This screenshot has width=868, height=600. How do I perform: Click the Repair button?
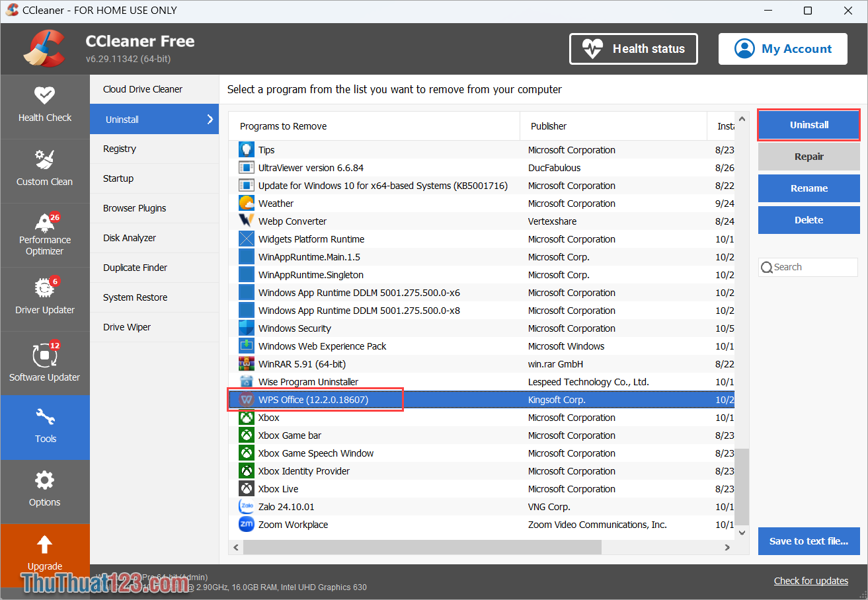coord(809,157)
